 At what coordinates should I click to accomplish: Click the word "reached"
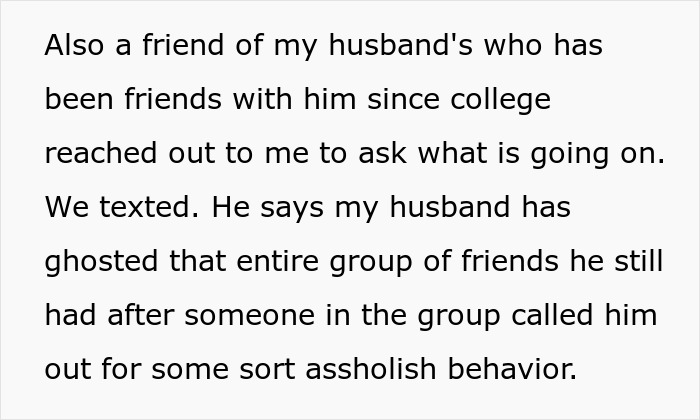tap(100, 154)
